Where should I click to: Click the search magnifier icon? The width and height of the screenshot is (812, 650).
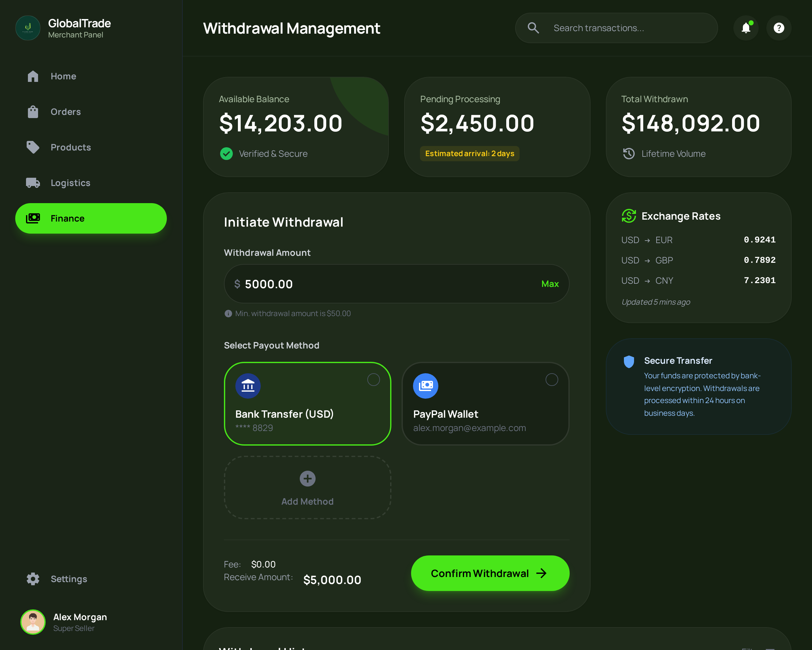tap(533, 28)
